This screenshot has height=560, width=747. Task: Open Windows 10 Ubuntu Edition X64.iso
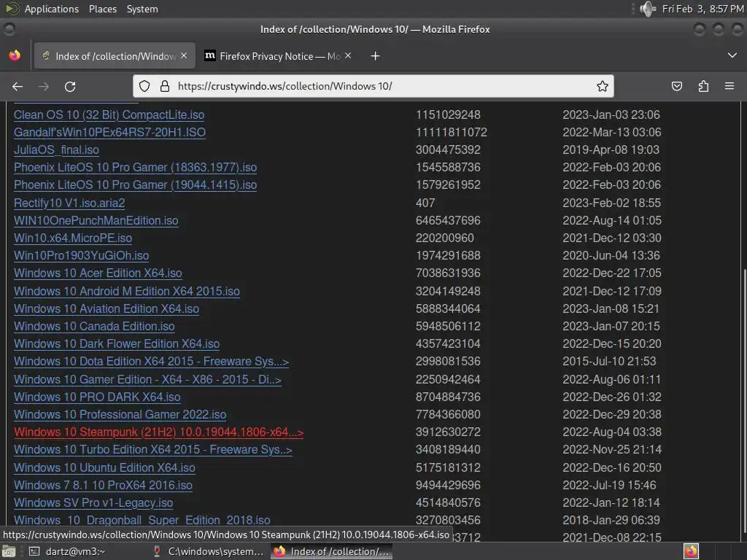point(104,467)
